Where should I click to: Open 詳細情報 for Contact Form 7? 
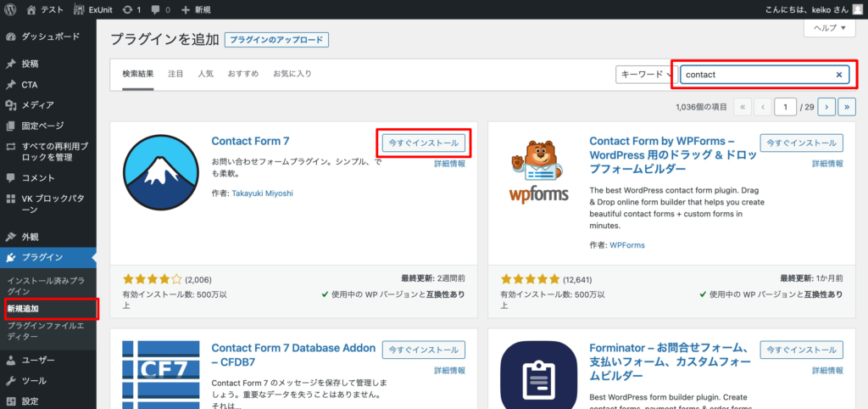coord(449,164)
